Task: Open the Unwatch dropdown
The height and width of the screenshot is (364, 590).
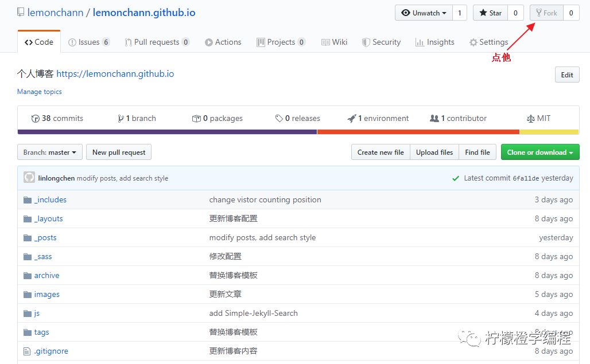Action: click(424, 13)
